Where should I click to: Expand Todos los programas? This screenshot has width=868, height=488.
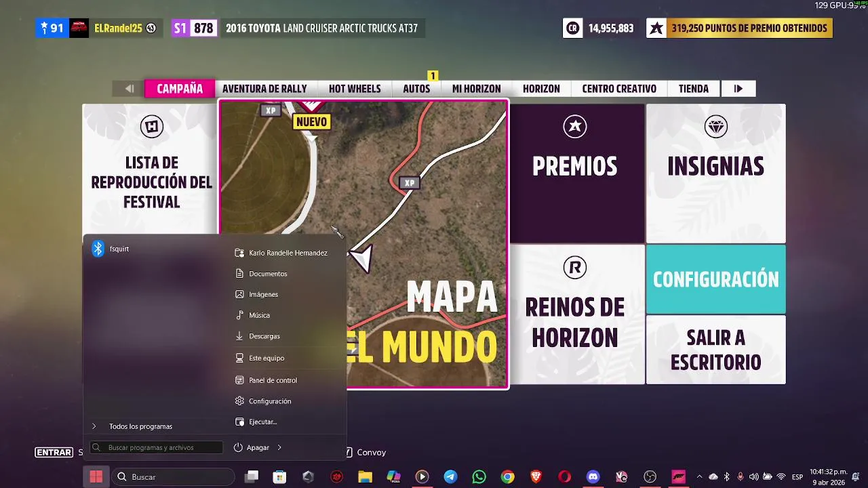[x=132, y=426]
